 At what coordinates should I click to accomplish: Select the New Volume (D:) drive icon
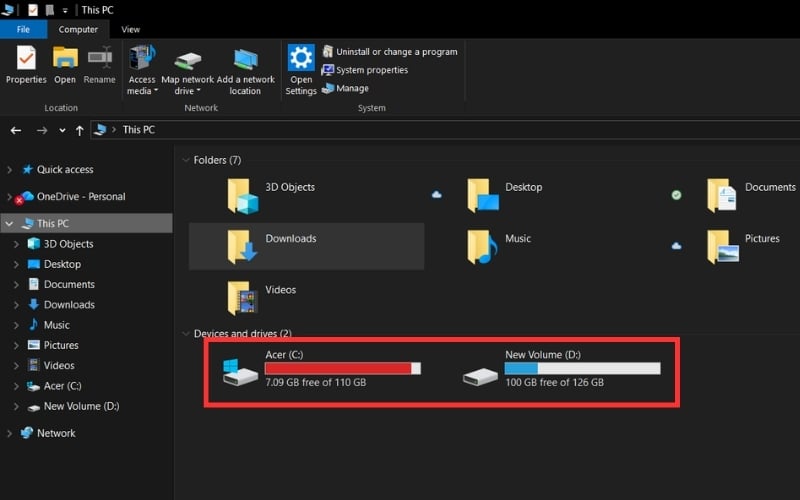pyautogui.click(x=480, y=377)
